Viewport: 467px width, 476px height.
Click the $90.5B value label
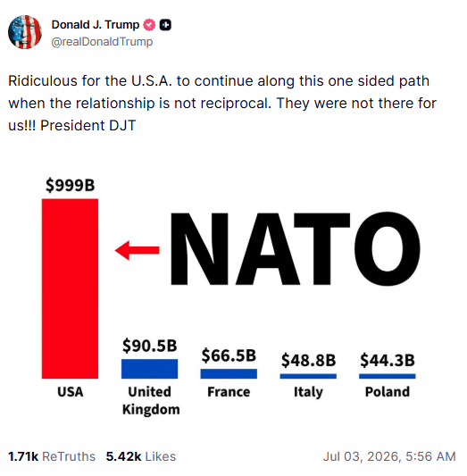(x=150, y=346)
